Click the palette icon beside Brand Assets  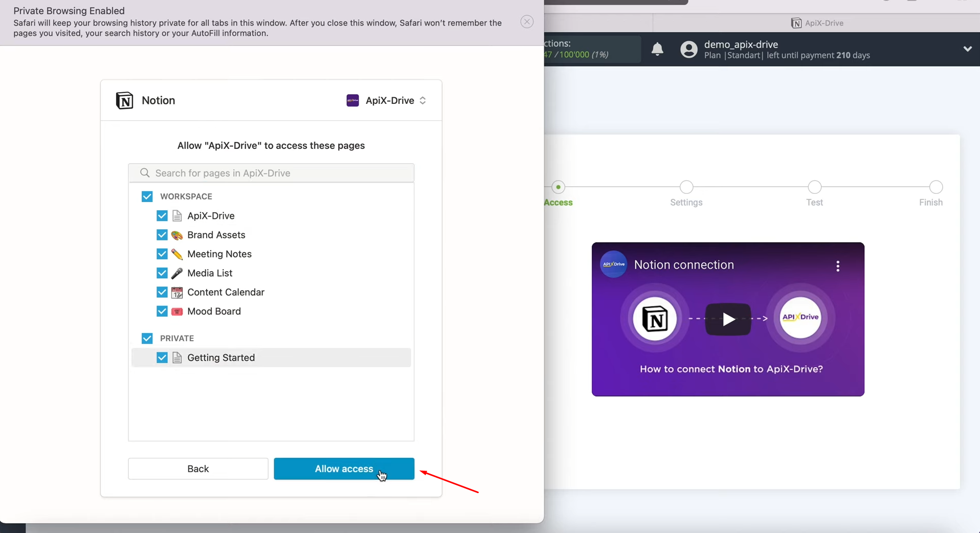click(177, 235)
